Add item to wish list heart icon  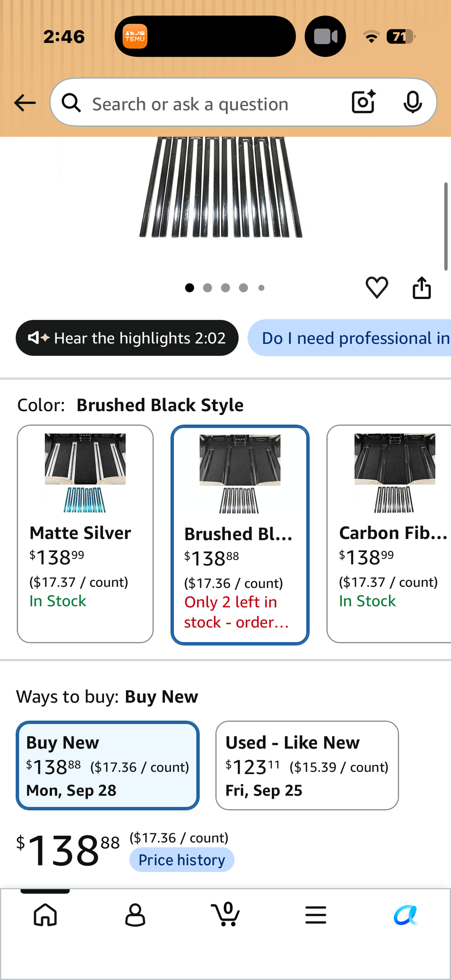click(x=377, y=287)
